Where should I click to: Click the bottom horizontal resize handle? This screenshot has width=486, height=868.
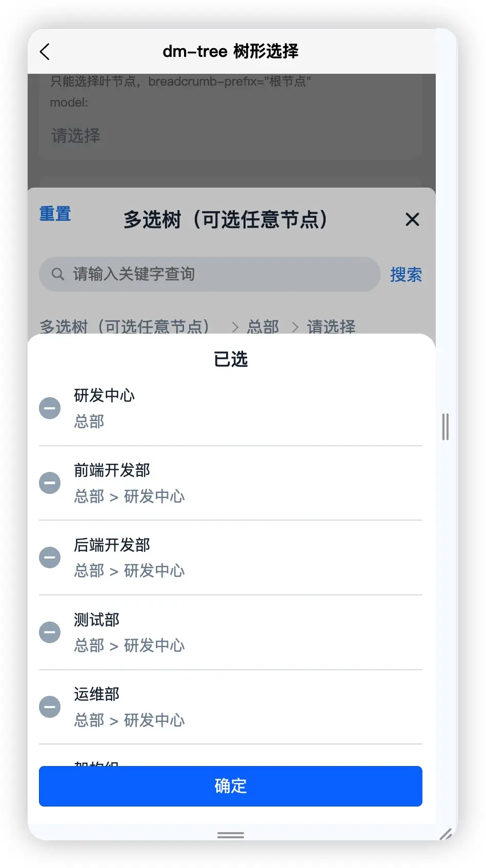(231, 835)
